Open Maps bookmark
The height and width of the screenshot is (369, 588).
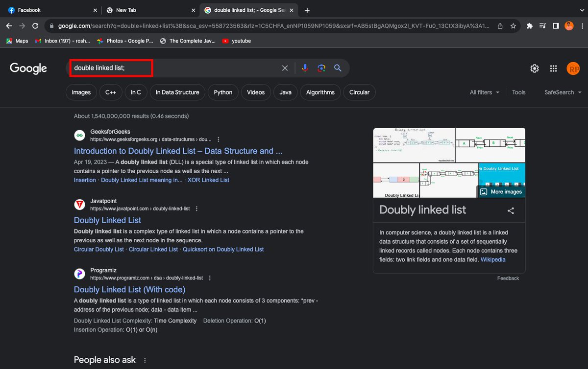coord(17,41)
